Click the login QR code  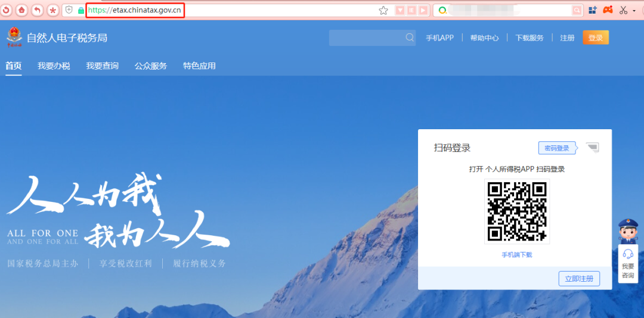coord(516,212)
